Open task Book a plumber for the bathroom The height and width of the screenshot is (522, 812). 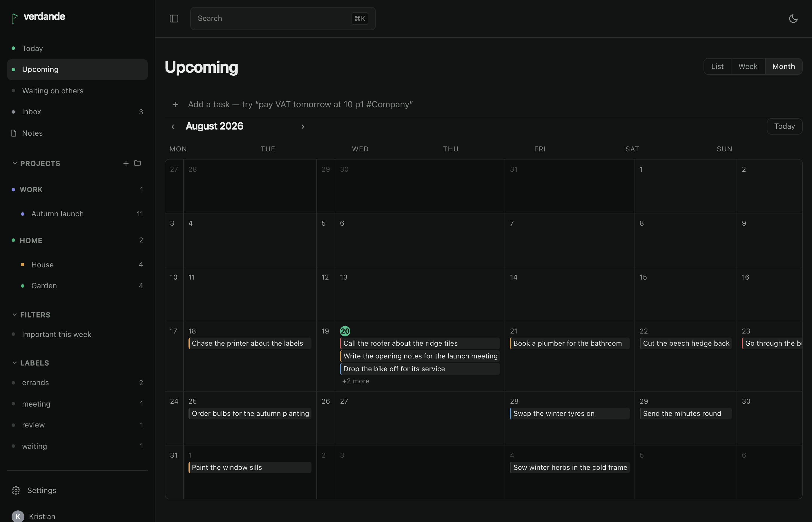[x=570, y=343]
